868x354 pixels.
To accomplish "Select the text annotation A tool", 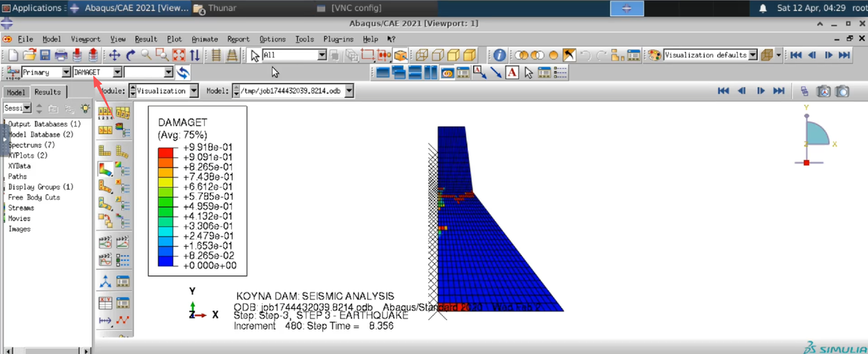I will (x=511, y=72).
